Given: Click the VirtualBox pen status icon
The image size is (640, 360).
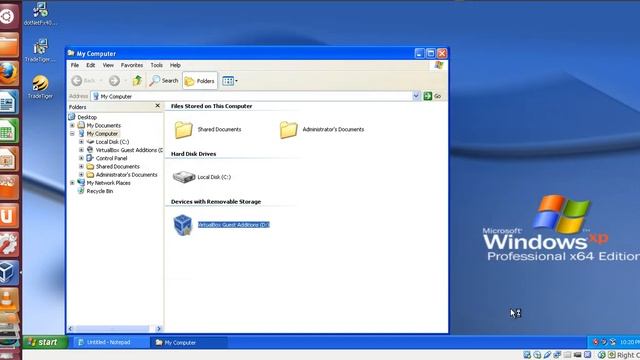Looking at the screenshot, I should pos(547,355).
